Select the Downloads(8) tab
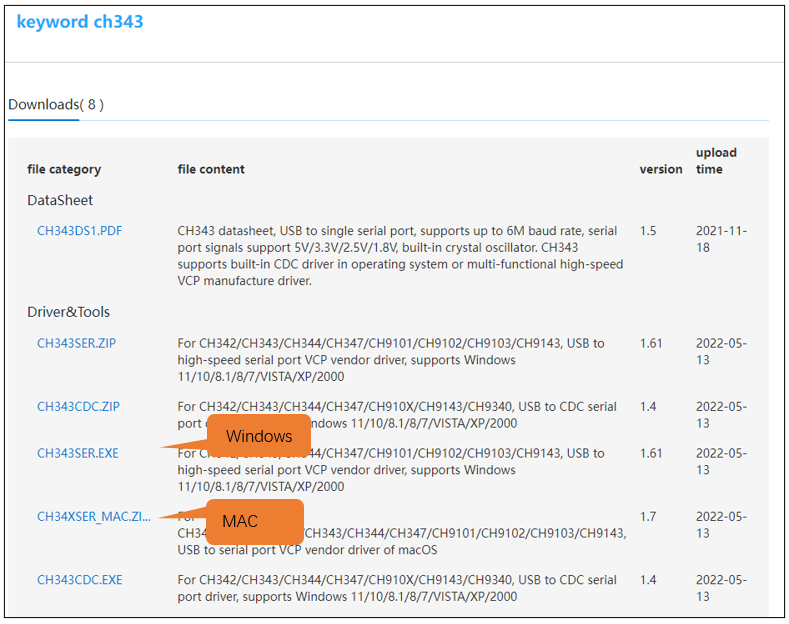Screen dimensions: 789x624 tap(56, 105)
